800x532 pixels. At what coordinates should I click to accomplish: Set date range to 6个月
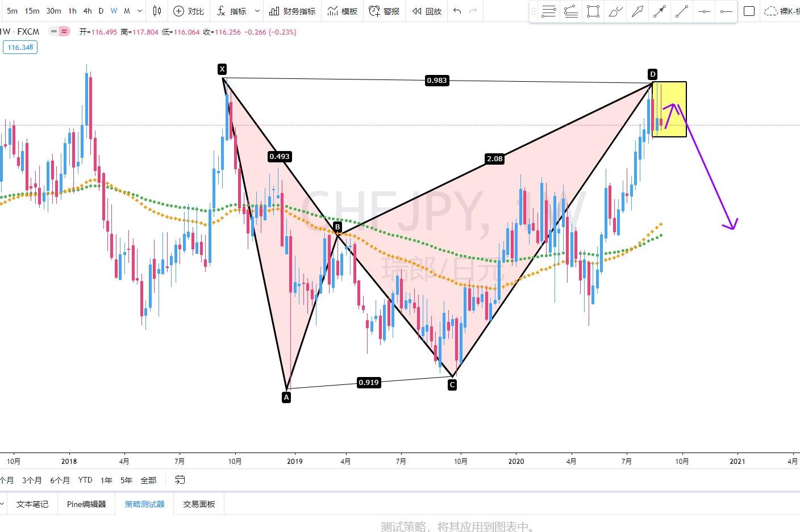(x=60, y=480)
